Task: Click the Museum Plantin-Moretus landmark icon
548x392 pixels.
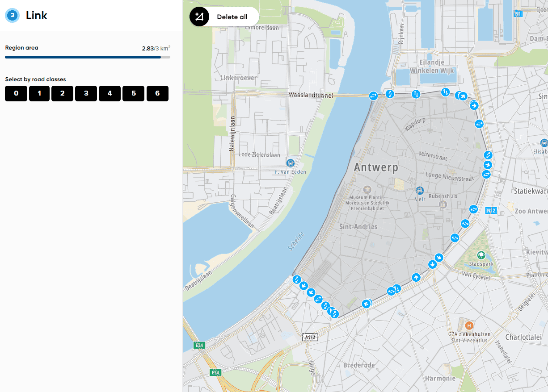Action: 367,189
